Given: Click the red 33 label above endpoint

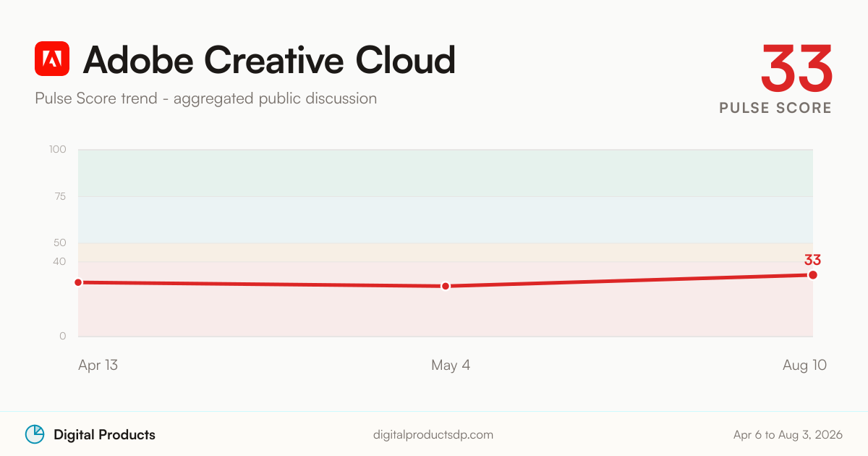Looking at the screenshot, I should pos(812,261).
